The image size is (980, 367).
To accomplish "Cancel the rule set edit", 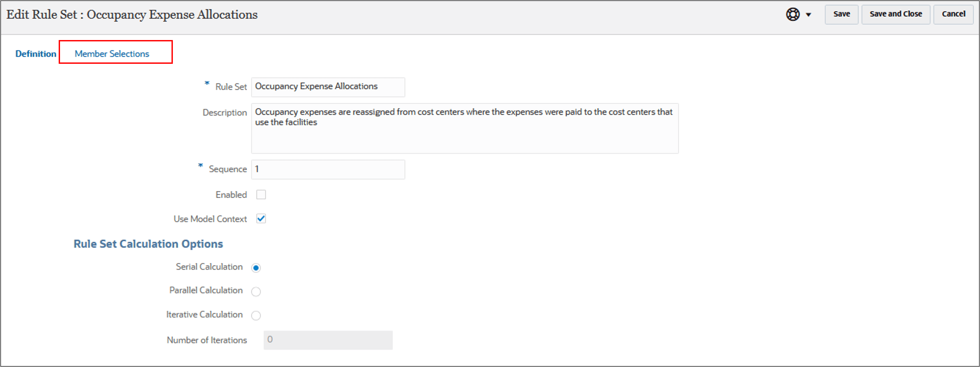I will pyautogui.click(x=953, y=14).
